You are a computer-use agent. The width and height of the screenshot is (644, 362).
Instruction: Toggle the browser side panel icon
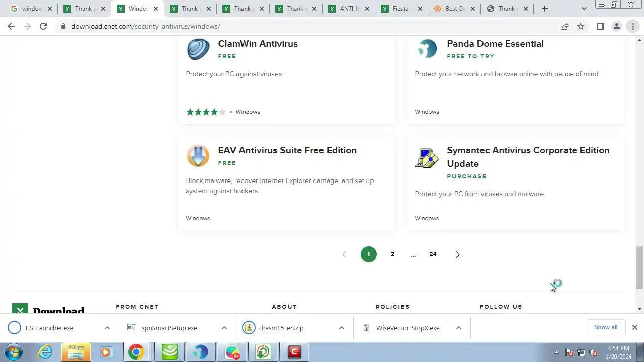(x=600, y=26)
